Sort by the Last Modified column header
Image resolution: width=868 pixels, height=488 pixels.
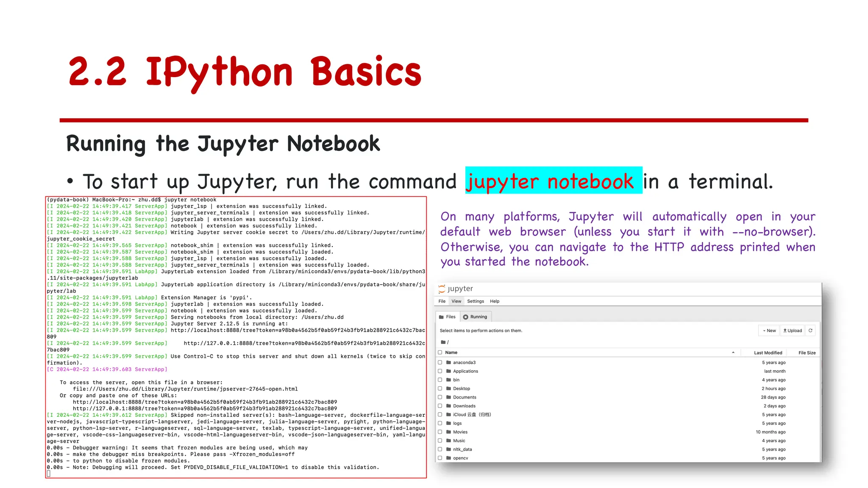click(x=768, y=352)
